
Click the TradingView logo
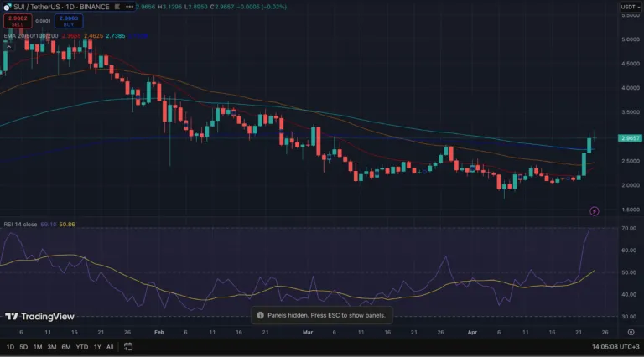(x=39, y=317)
